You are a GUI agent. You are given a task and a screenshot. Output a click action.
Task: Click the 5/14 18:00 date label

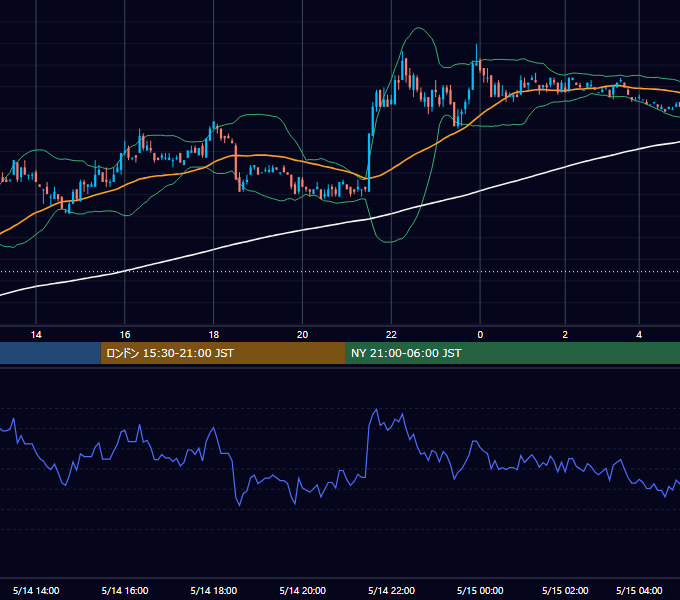click(x=214, y=590)
